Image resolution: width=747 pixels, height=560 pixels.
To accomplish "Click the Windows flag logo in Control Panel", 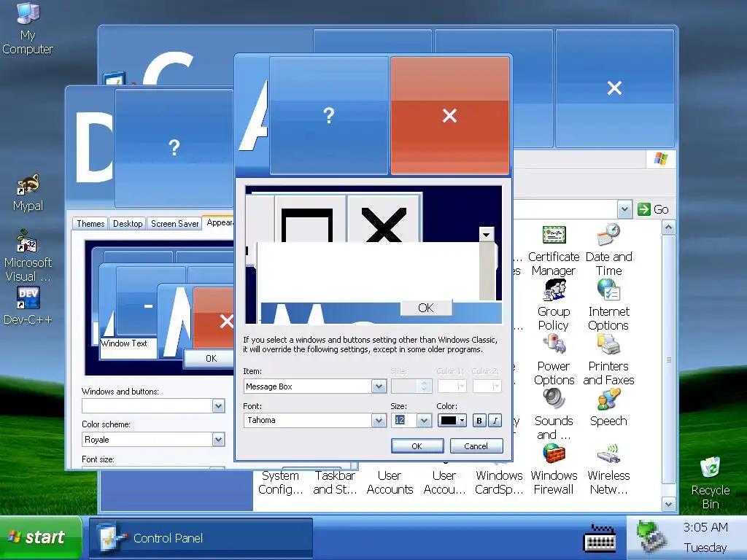I will click(x=660, y=158).
